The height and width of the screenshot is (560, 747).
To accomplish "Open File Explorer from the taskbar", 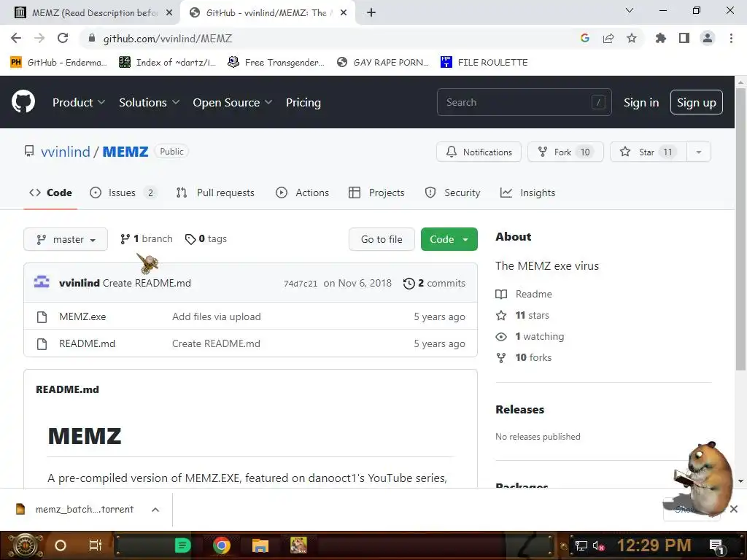I will pyautogui.click(x=260, y=545).
